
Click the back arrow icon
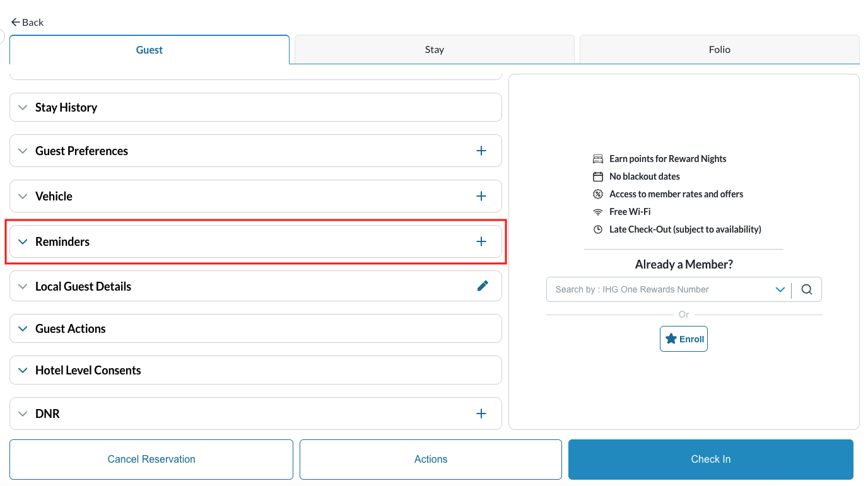pos(15,21)
